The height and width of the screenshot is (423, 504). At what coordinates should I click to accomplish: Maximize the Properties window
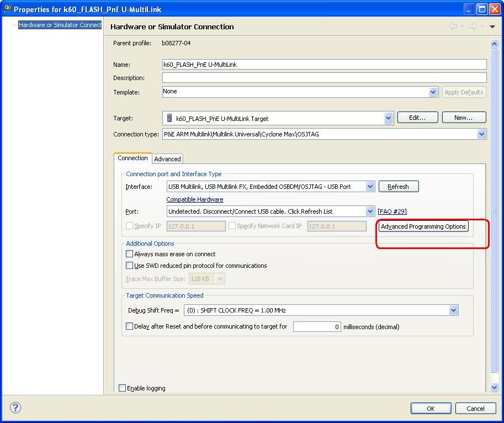[482, 9]
